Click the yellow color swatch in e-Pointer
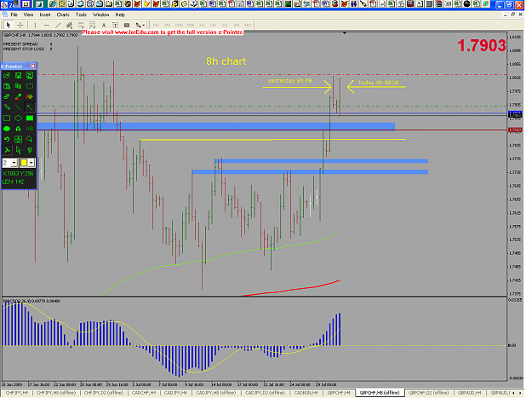Screen dimensions: 532x398 [x=24, y=163]
